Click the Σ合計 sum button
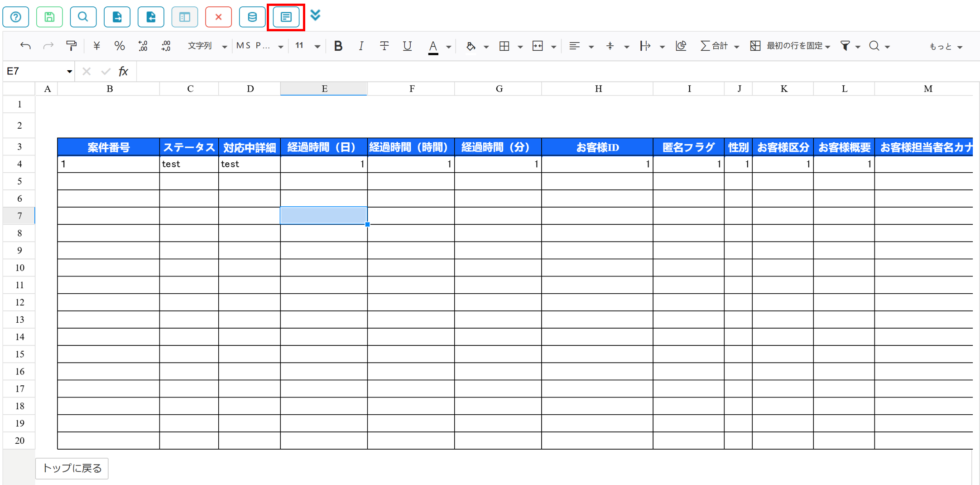 click(715, 46)
